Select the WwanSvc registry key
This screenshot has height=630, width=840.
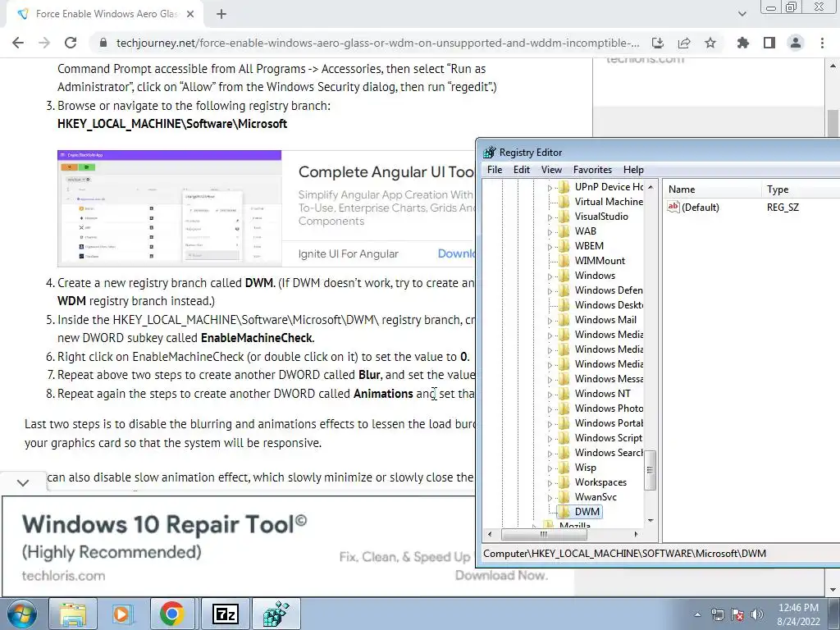coord(596,496)
